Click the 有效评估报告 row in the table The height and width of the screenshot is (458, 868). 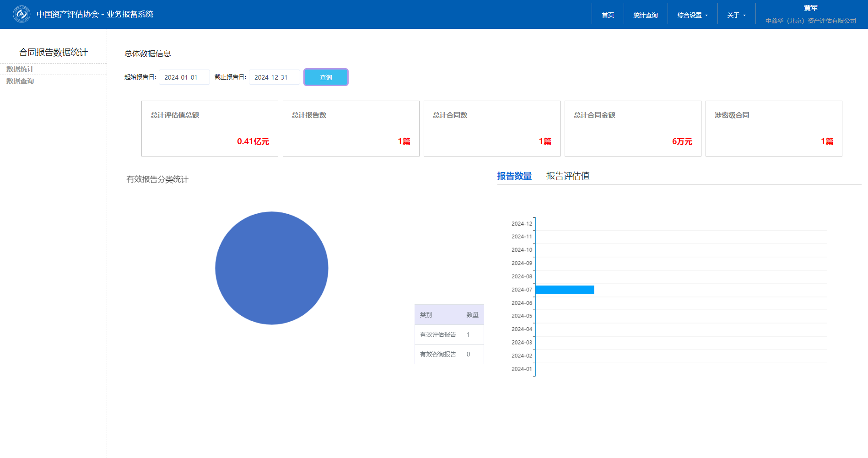click(449, 334)
